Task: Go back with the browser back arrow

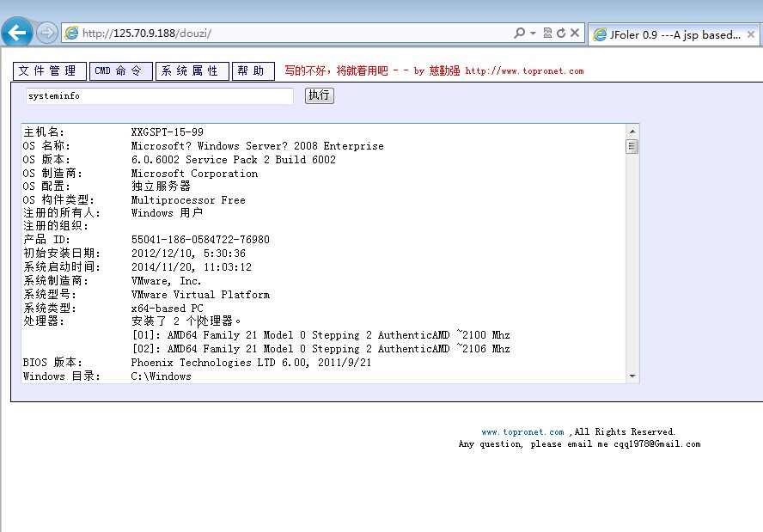Action: pyautogui.click(x=17, y=34)
